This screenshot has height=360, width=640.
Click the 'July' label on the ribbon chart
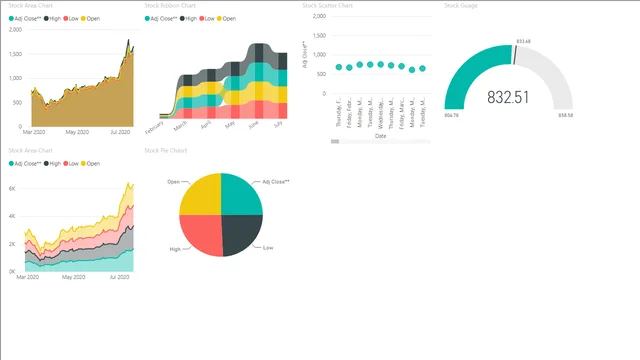click(278, 124)
